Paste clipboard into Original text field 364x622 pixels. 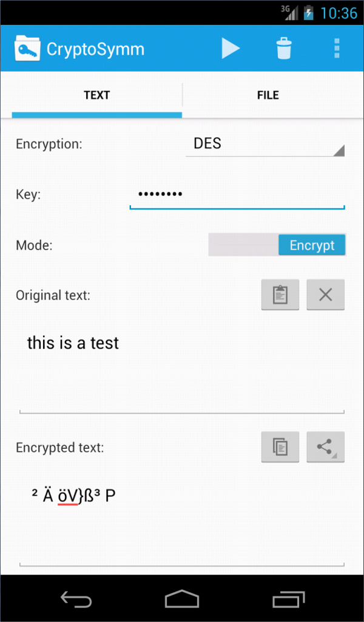280,295
